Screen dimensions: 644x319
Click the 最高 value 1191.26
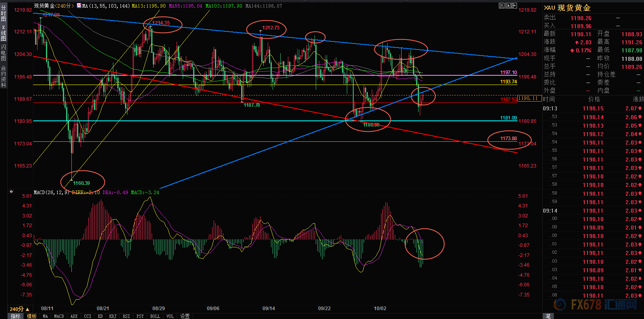coord(632,42)
